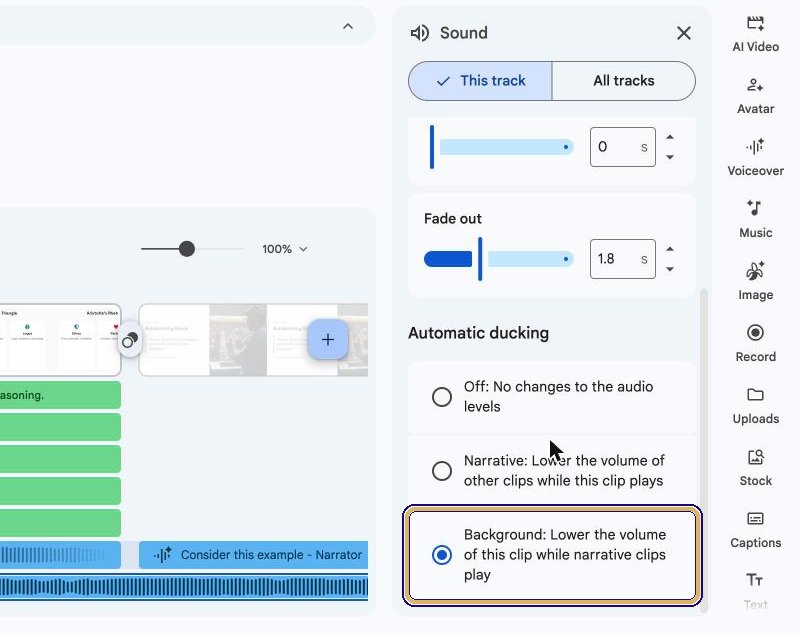800x633 pixels.
Task: Click the fade slider showing 0 s
Action: coord(502,147)
